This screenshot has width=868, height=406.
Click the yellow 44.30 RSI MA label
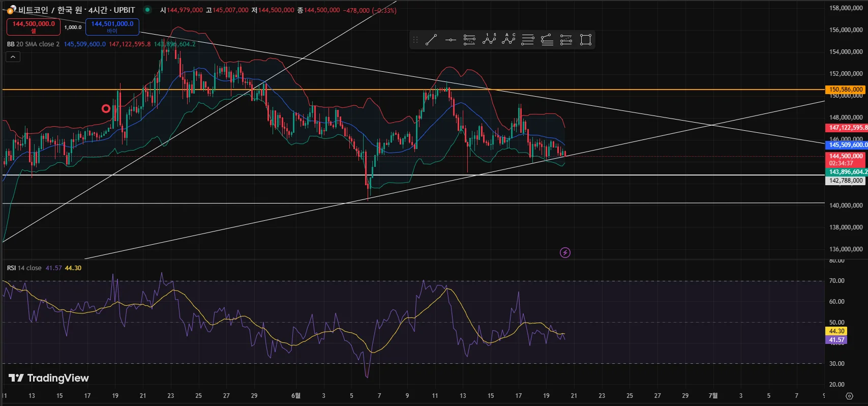836,331
